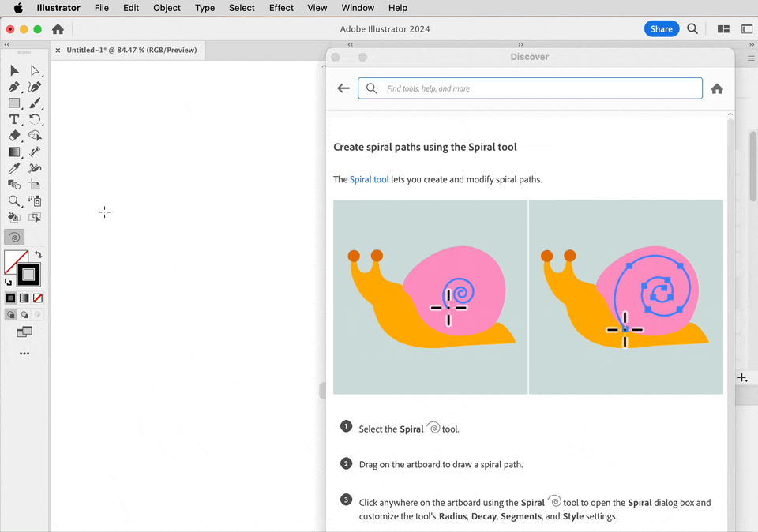Open the Spiral tool hyperlink
The image size is (758, 532).
point(369,179)
